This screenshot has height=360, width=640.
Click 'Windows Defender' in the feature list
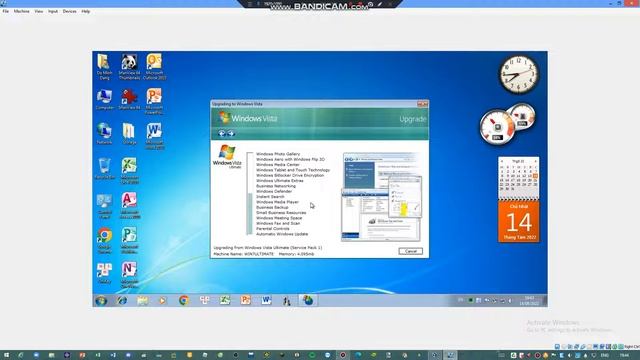[274, 191]
